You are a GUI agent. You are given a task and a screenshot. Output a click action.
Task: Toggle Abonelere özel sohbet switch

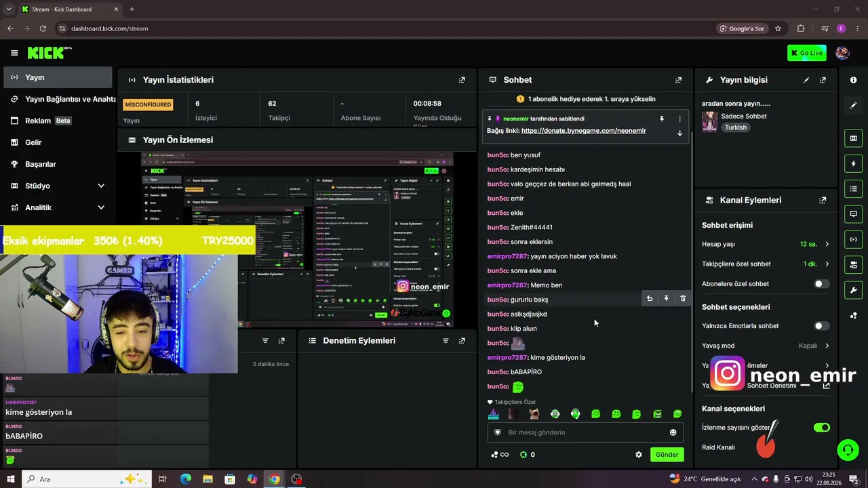tap(821, 284)
